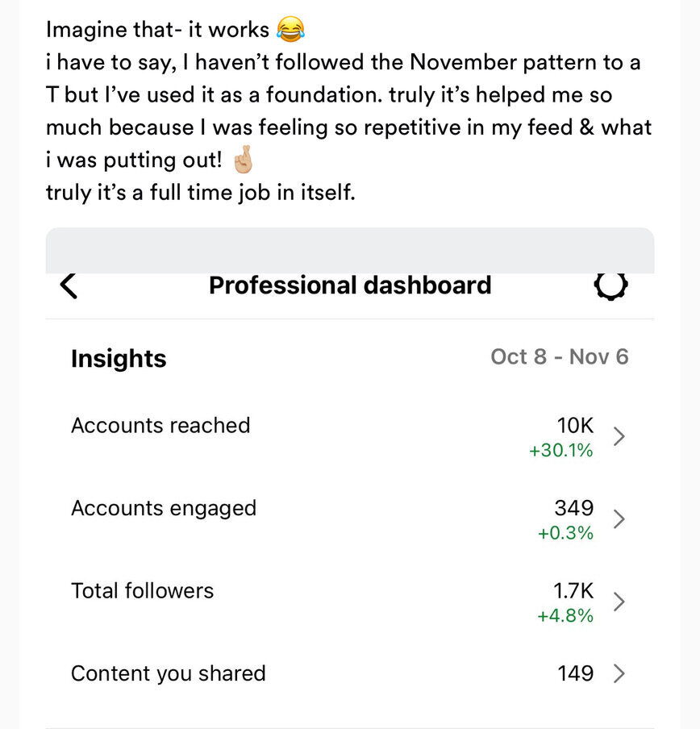Open the Accounts reached row
This screenshot has height=729, width=700.
click(349, 437)
